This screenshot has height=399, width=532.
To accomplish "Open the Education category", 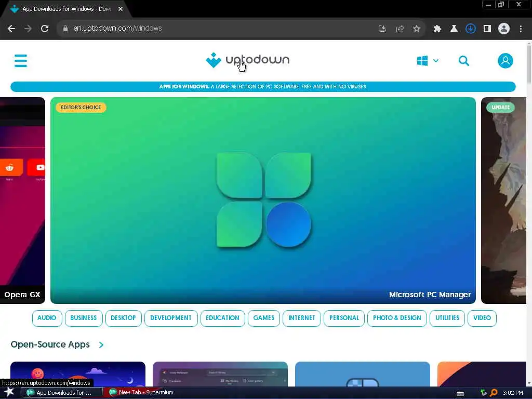I will 222,318.
